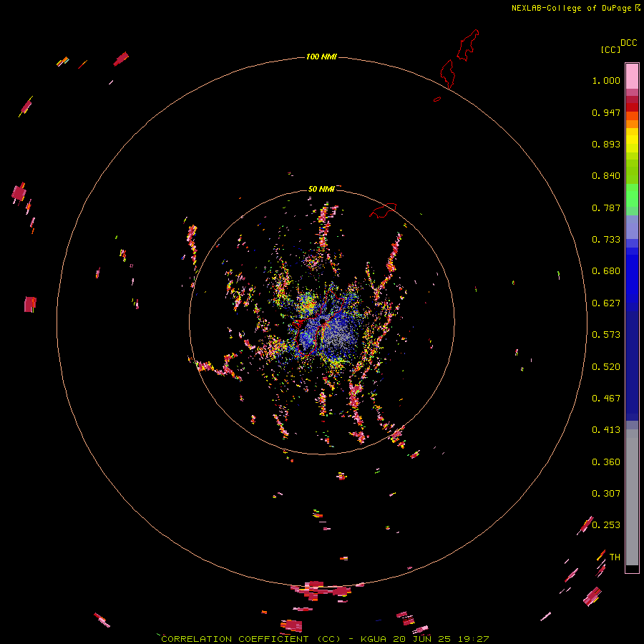Click the 50 NMI range ring label
The height and width of the screenshot is (644, 644).
(x=321, y=189)
